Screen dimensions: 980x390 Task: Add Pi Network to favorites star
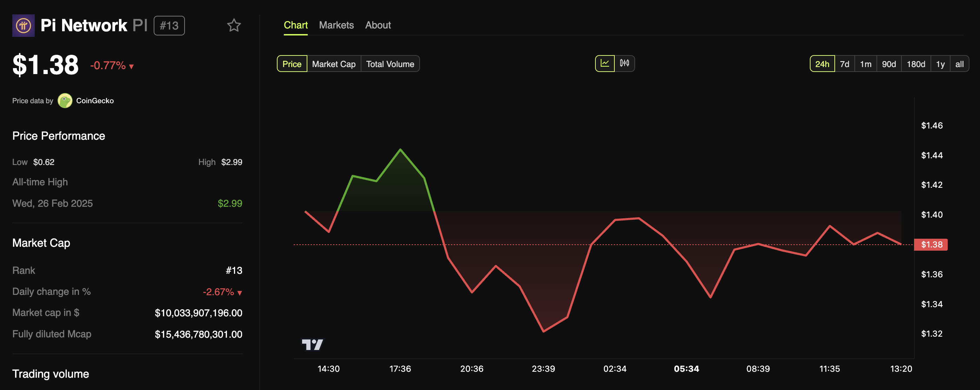pos(234,26)
